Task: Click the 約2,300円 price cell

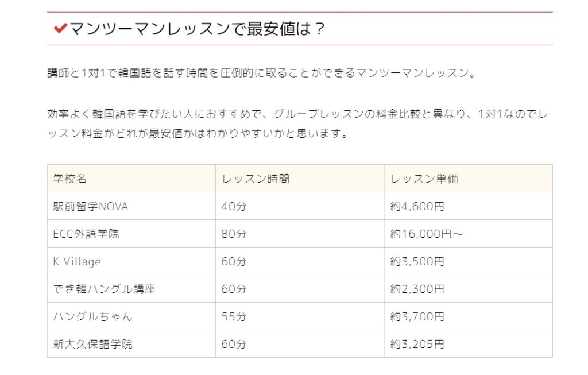Action: [x=417, y=289]
